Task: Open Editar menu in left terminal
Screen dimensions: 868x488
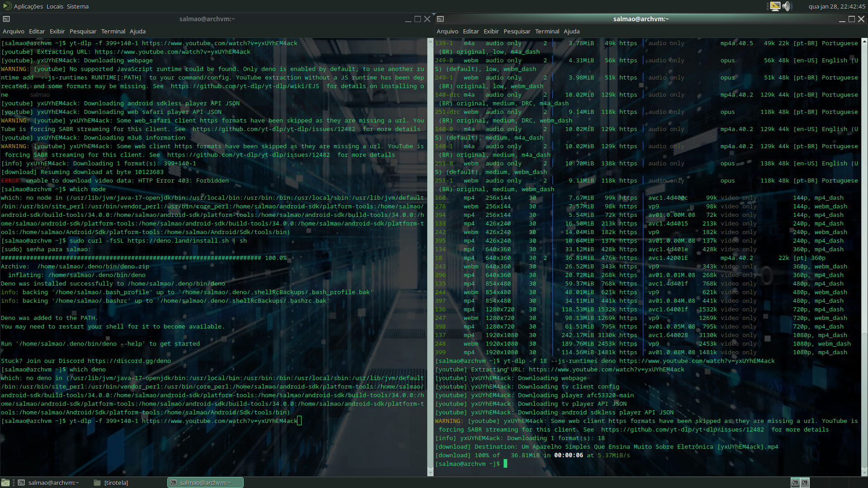Action: 37,31
